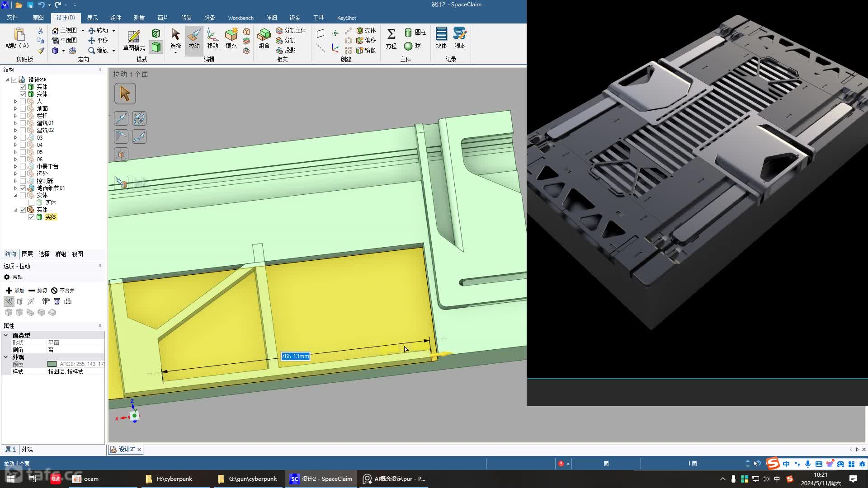868x488 pixels.
Task: Click the face color swatch in 颜色 row
Action: [x=52, y=364]
